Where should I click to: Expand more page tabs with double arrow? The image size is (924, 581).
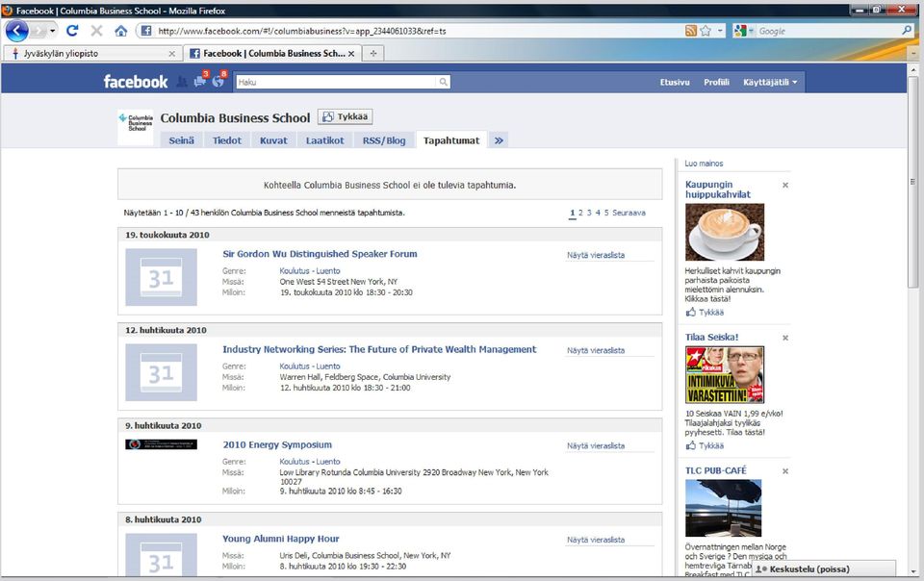click(499, 140)
